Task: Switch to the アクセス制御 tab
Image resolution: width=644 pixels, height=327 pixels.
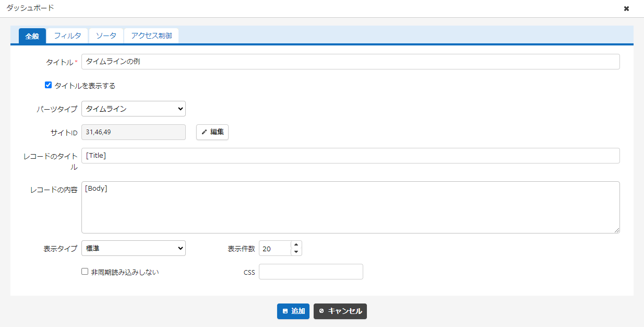Action: tap(151, 36)
